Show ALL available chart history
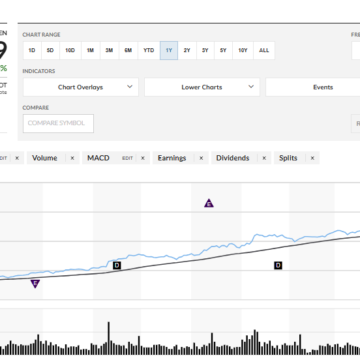The width and height of the screenshot is (360, 360). [264, 50]
